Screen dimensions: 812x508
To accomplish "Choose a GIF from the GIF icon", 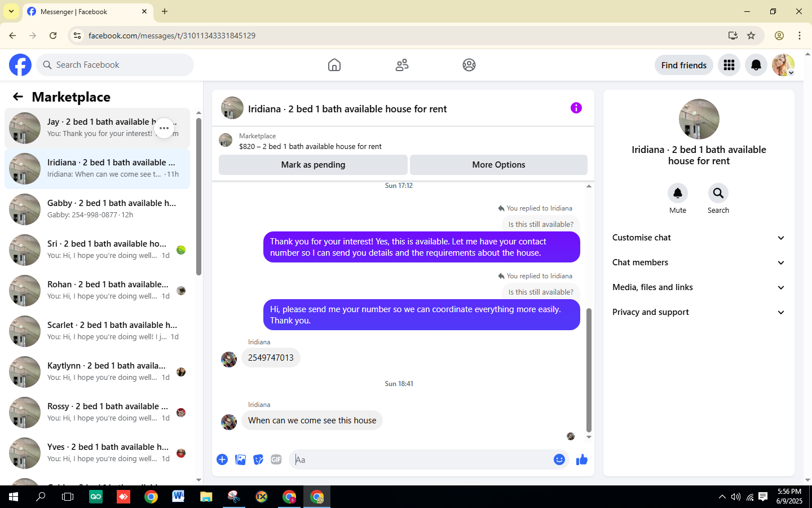I will (x=276, y=459).
